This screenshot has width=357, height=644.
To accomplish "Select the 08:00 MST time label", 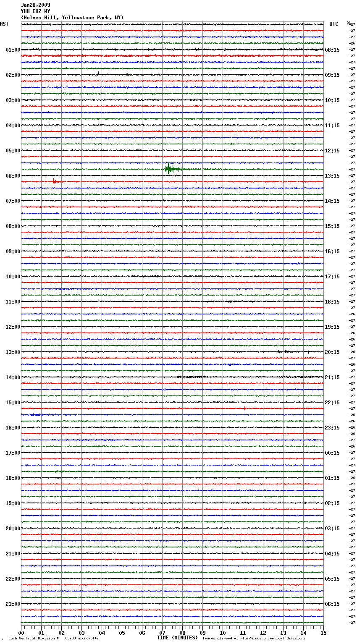I will coord(13,226).
